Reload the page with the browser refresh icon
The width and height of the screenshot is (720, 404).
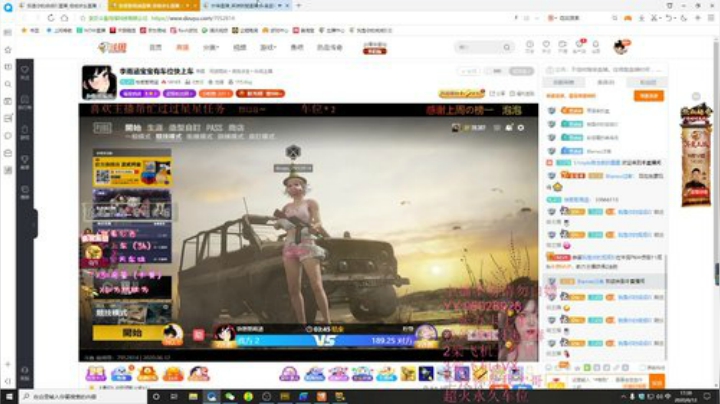coord(51,18)
